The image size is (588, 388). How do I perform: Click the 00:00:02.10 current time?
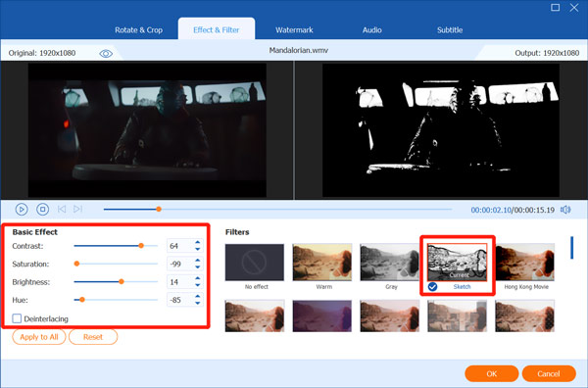click(491, 210)
